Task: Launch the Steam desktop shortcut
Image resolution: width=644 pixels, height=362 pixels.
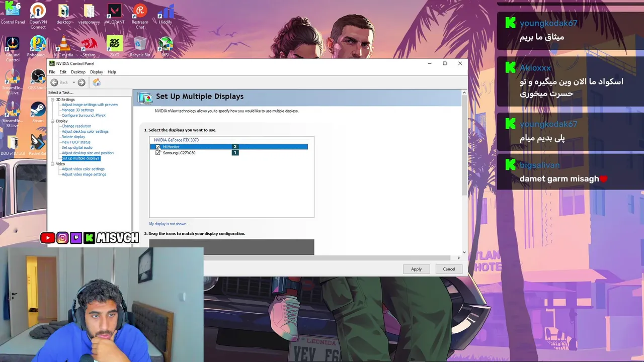Action: [38, 112]
